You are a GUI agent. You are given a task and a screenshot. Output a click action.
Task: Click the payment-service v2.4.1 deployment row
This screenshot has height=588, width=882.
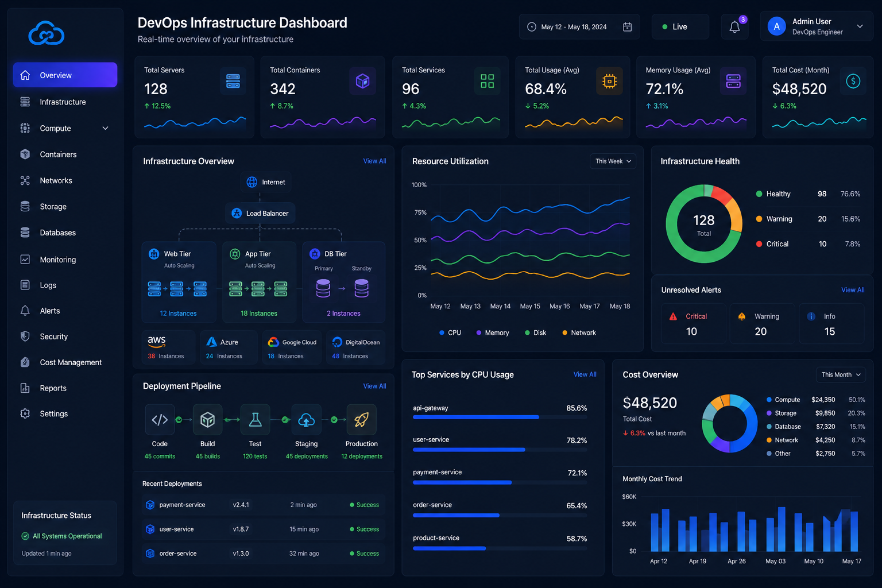(263, 505)
